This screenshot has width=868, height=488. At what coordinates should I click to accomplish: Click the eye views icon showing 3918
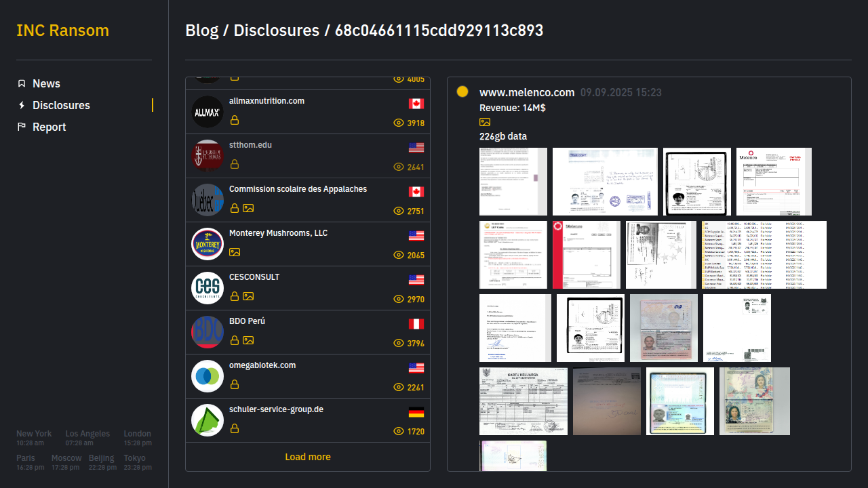tap(399, 123)
